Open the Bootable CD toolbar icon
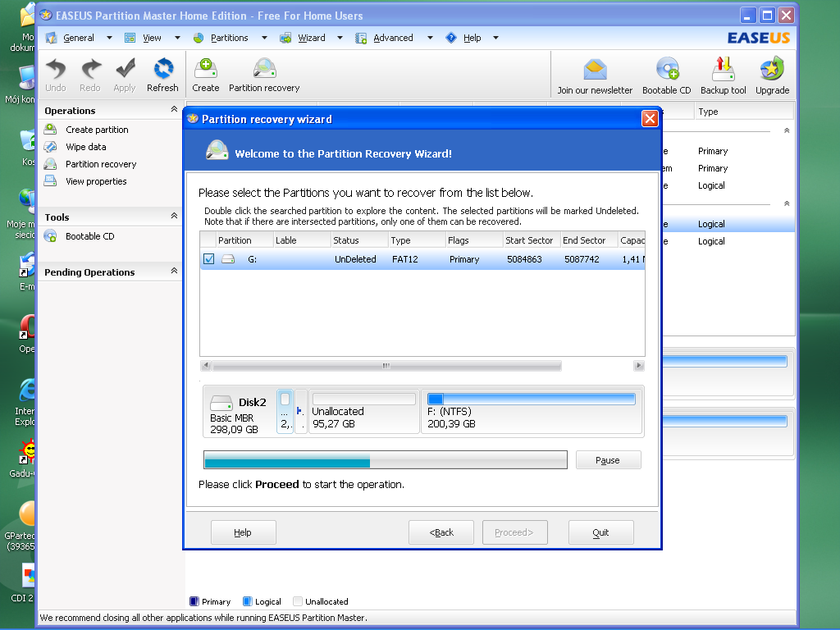The width and height of the screenshot is (840, 630). pyautogui.click(x=667, y=70)
